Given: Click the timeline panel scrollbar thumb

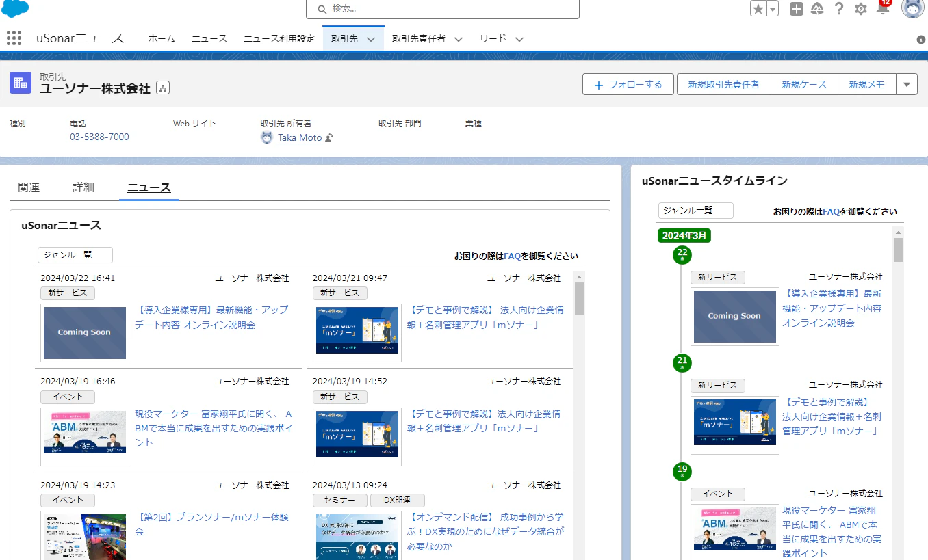Looking at the screenshot, I should pos(898,250).
